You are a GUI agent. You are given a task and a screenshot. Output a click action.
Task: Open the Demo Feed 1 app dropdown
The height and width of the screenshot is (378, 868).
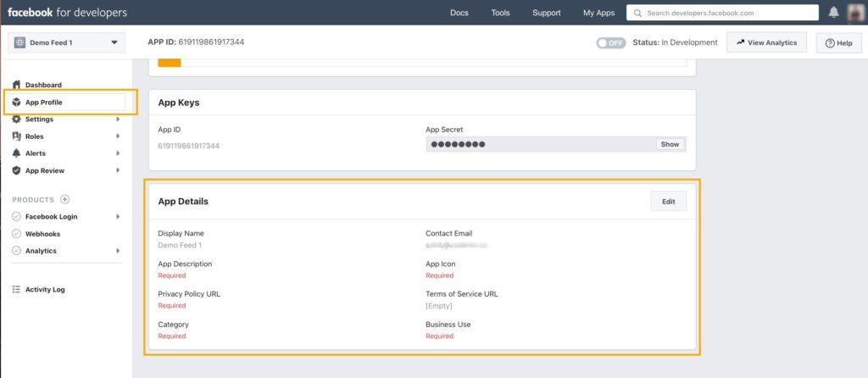[x=66, y=42]
